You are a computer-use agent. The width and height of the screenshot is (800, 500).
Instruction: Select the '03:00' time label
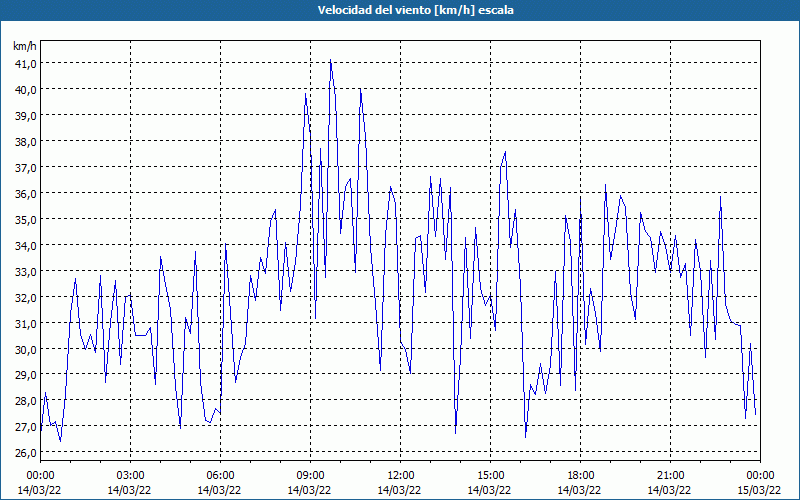[131, 476]
